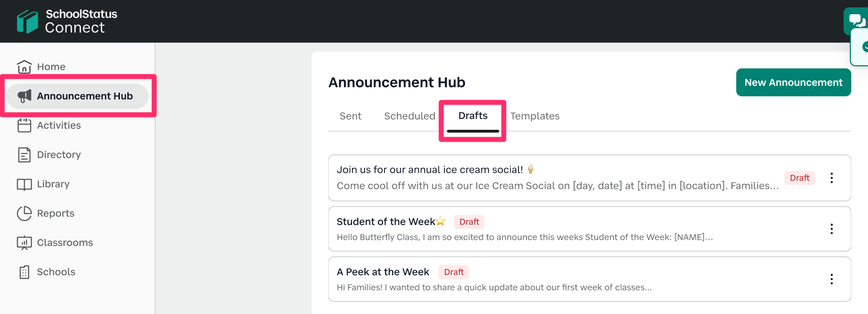
Task: Open options menu for ice cream social draft
Action: pos(831,178)
